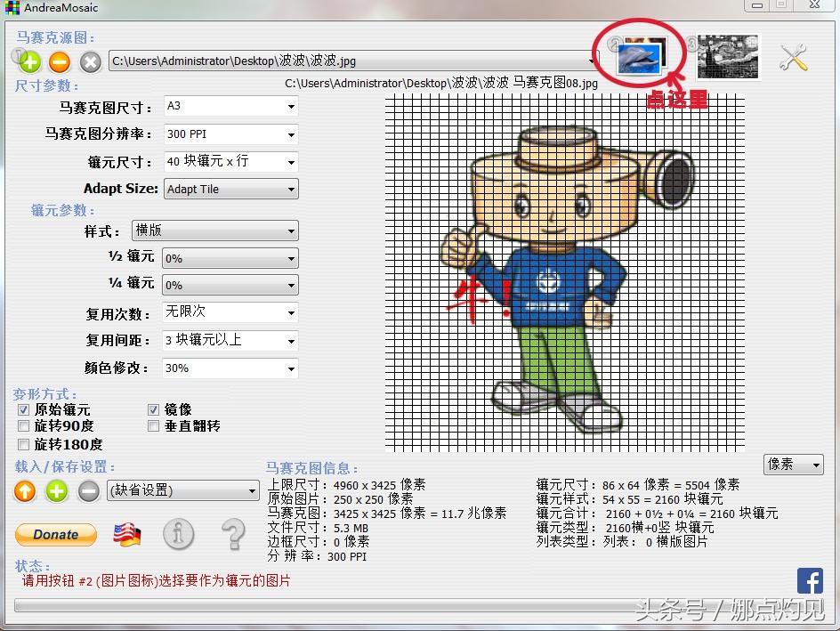This screenshot has width=840, height=631.
Task: Click the question mark help icon
Action: 232,534
